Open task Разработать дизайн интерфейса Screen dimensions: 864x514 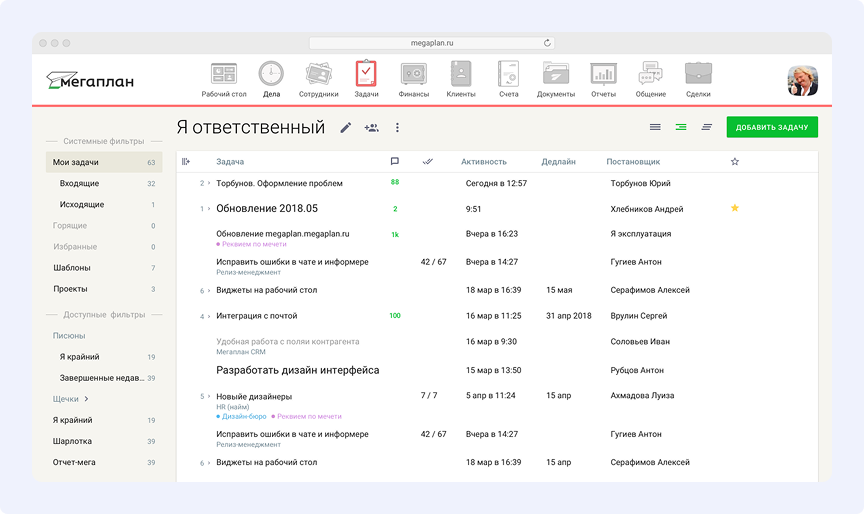click(297, 370)
